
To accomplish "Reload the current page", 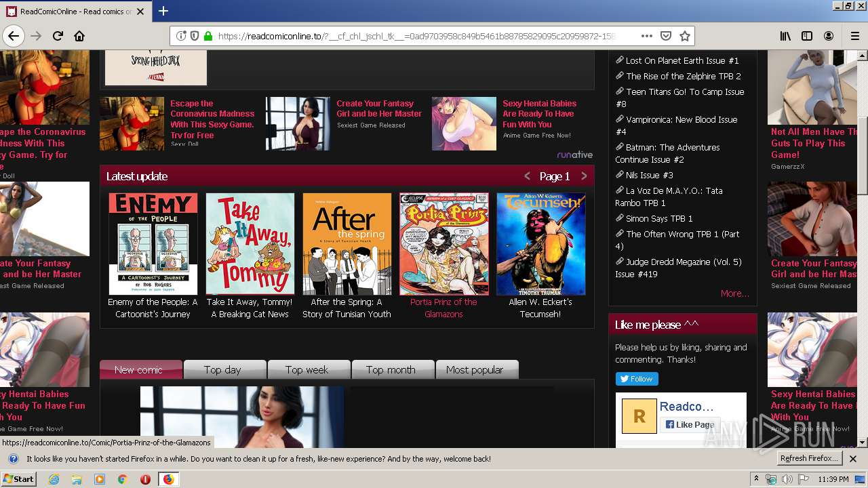I will (x=58, y=36).
